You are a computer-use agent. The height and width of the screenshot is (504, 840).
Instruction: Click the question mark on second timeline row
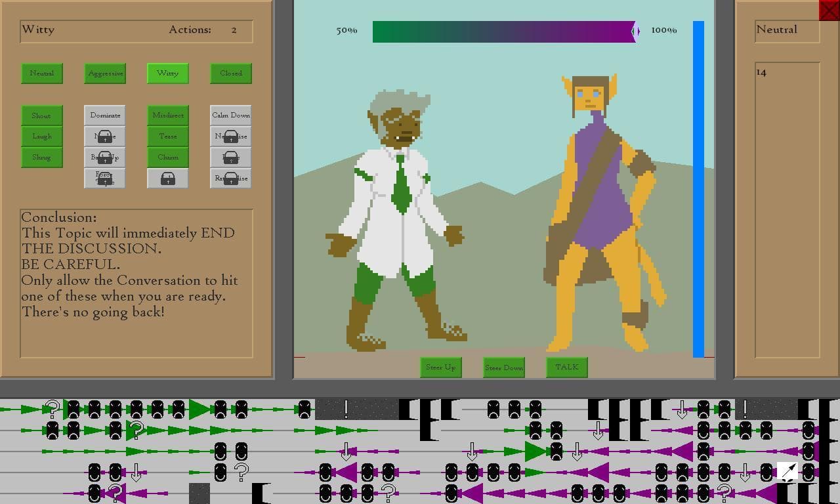click(x=136, y=430)
